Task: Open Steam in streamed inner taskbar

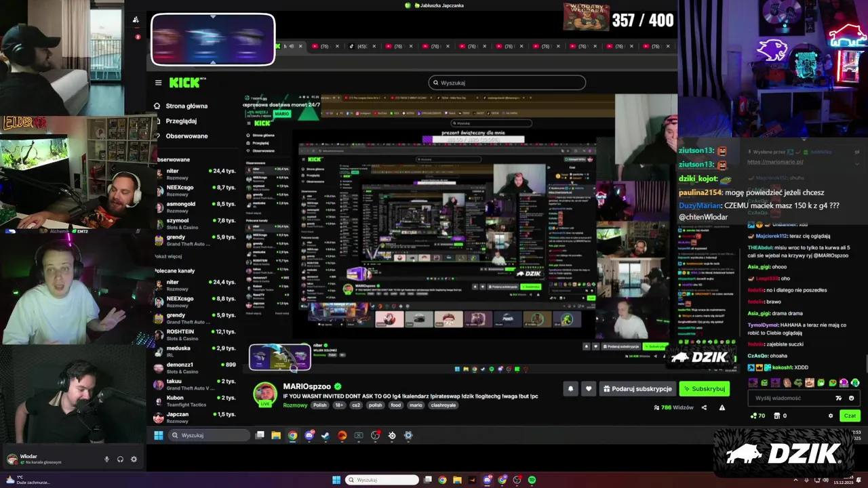Action: point(325,435)
